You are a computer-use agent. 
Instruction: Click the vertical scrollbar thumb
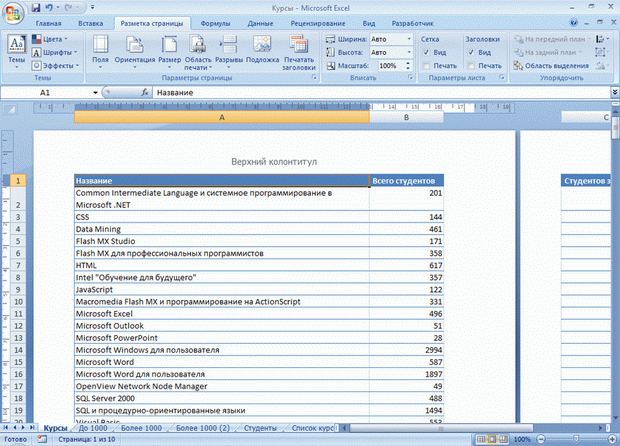click(x=616, y=127)
